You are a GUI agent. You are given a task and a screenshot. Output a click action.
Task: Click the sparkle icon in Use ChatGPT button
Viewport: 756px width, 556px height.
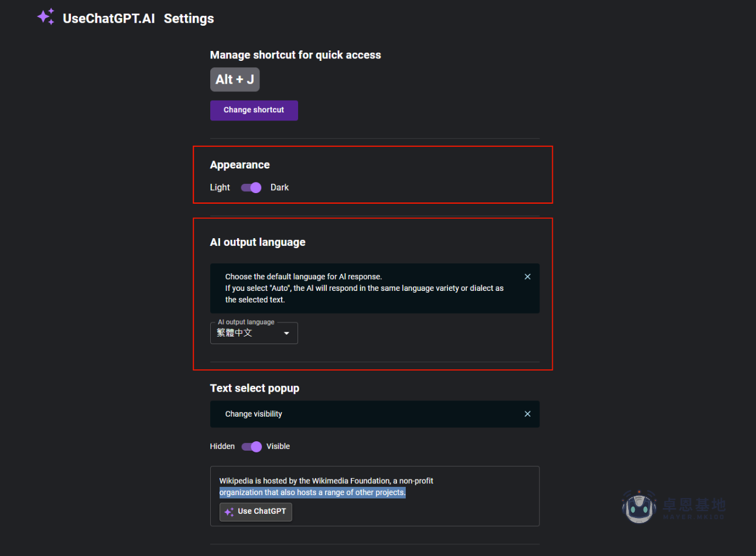click(229, 512)
